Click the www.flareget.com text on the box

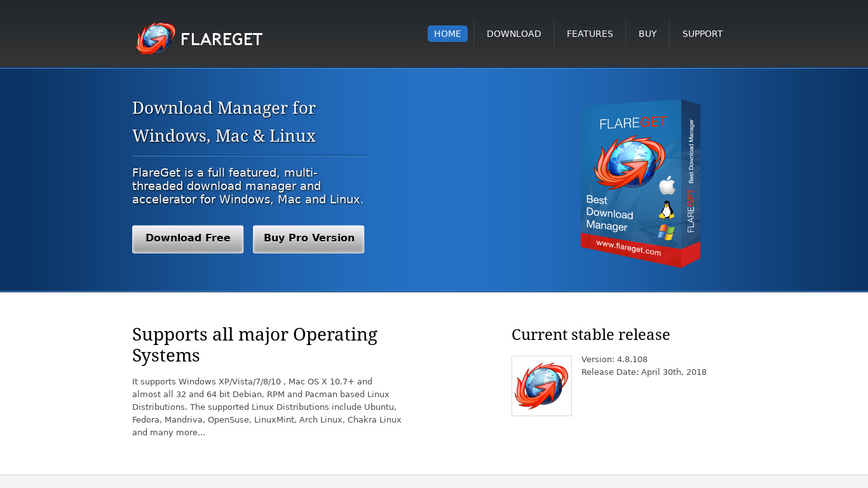click(x=628, y=248)
